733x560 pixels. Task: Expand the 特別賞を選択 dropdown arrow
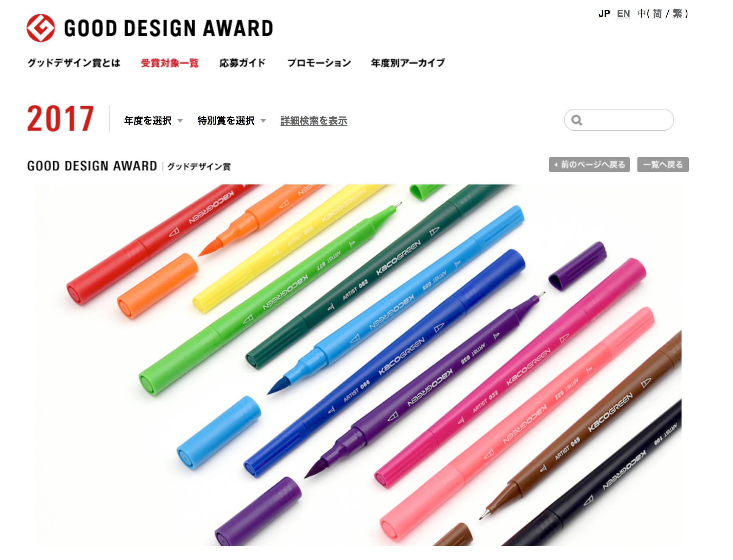point(263,121)
